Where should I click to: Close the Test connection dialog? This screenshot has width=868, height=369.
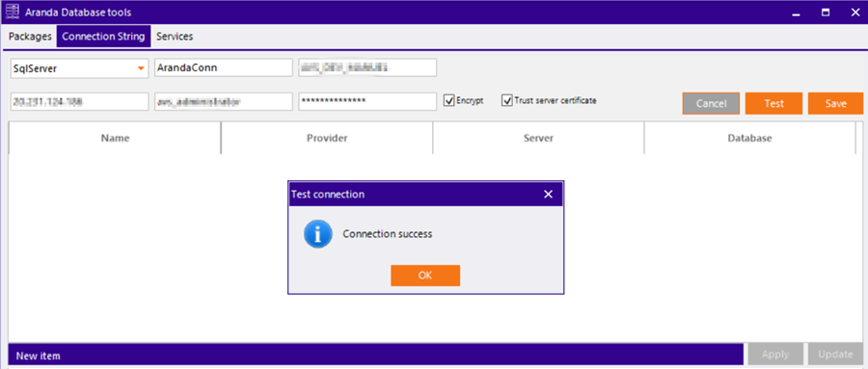548,195
